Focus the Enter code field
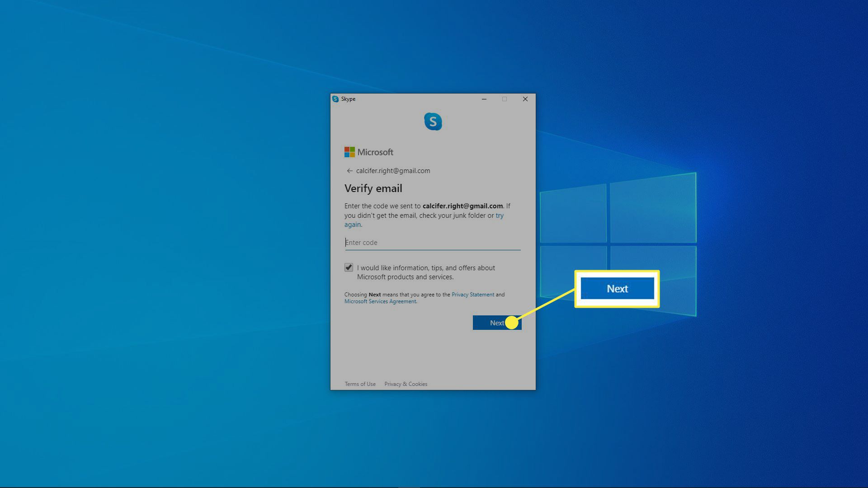868x488 pixels. pos(433,243)
